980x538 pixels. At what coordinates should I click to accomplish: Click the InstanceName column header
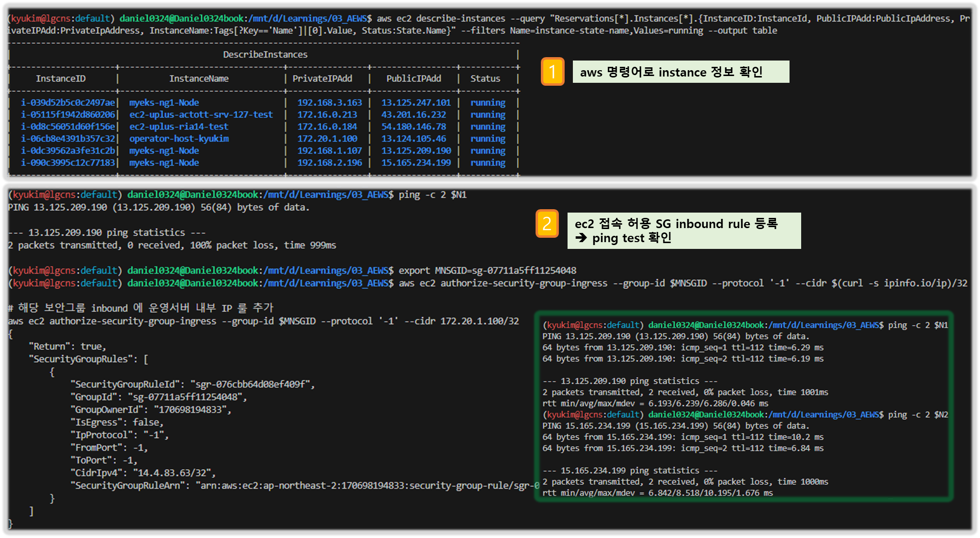199,78
